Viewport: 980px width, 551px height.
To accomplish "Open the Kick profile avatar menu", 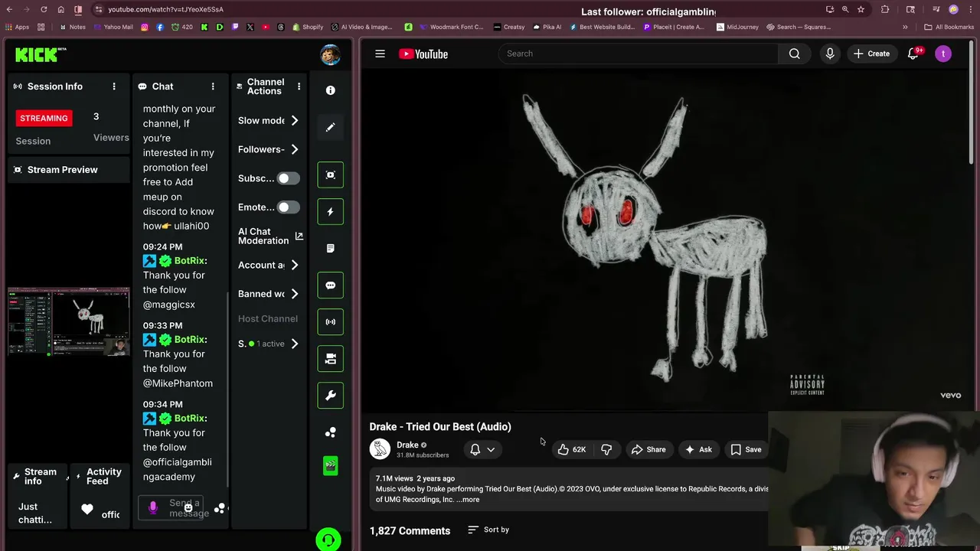I will (330, 55).
